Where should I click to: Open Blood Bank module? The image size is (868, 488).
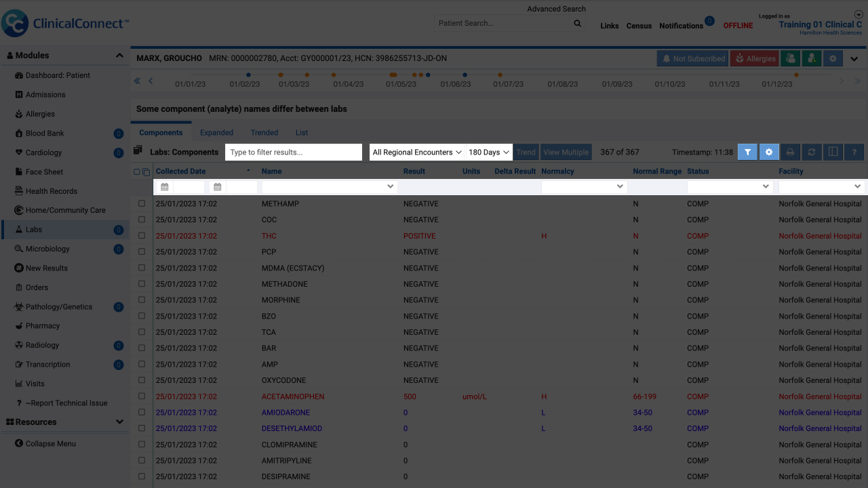45,134
